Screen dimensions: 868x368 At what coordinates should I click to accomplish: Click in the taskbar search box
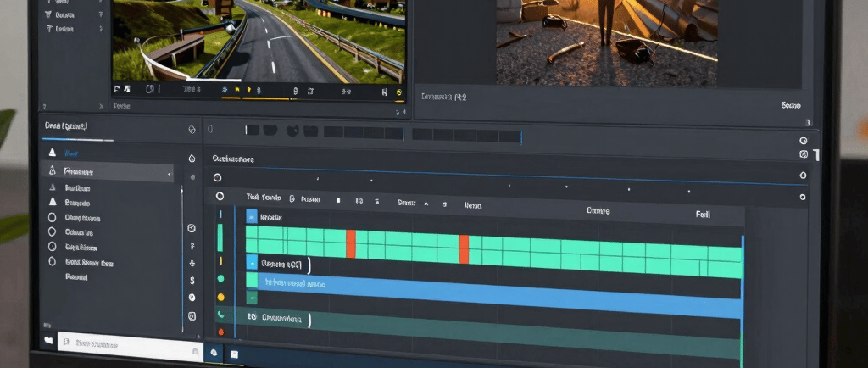pos(131,345)
